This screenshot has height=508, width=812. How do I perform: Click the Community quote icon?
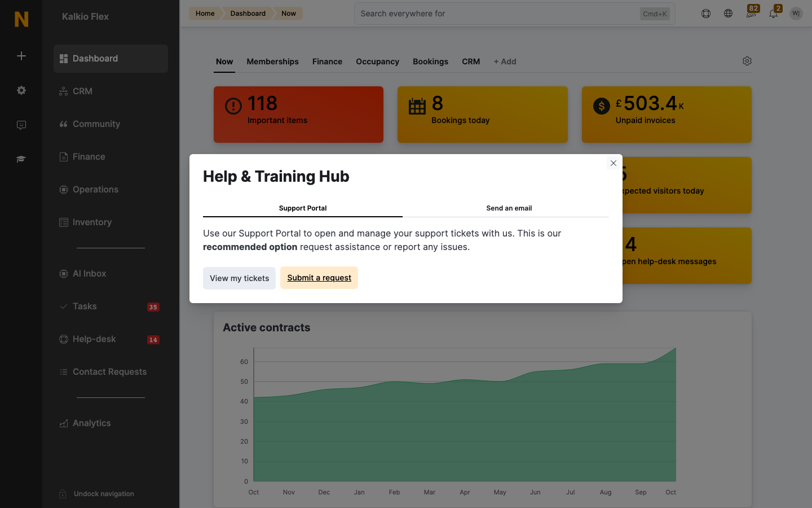pyautogui.click(x=64, y=124)
